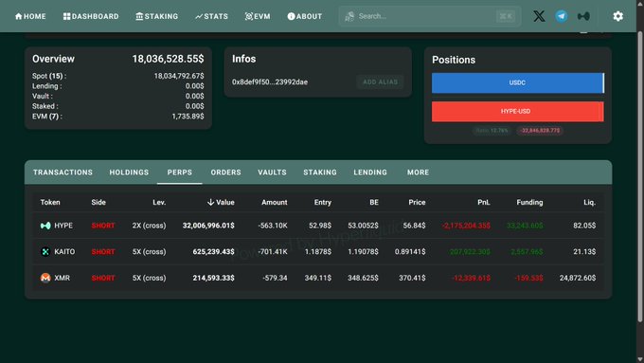Click the red position total badge under Positions
644x363 pixels.
[x=540, y=130]
